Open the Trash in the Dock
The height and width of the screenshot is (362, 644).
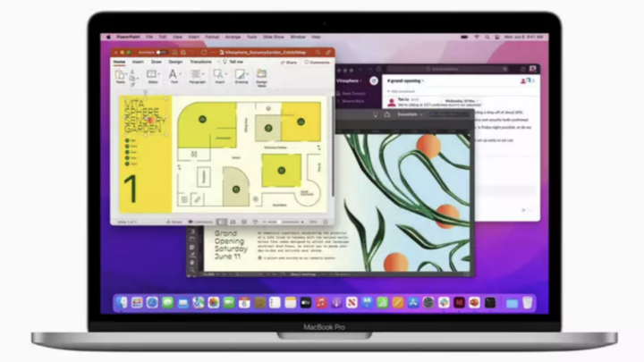click(x=527, y=303)
